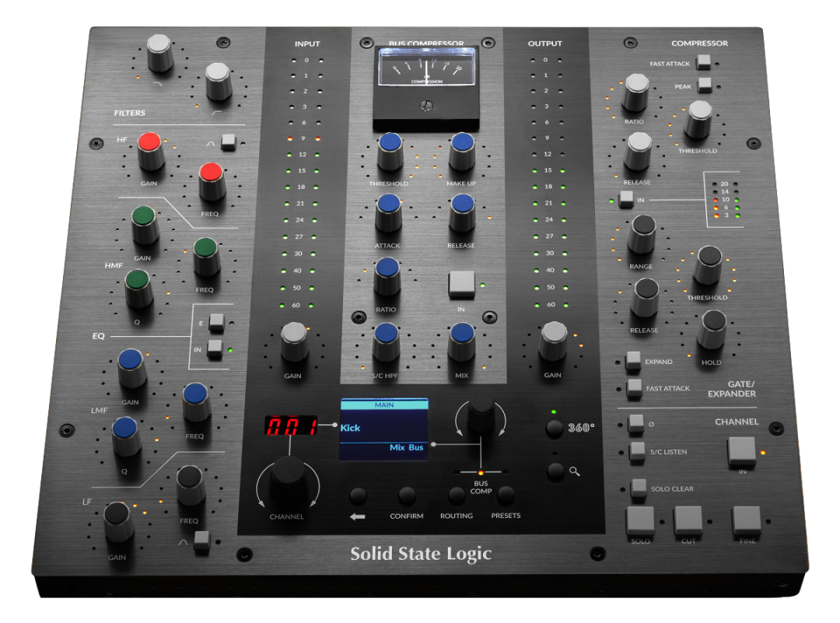Hit the SOLO CLEAR button
This screenshot has height=623, width=840.
point(639,488)
